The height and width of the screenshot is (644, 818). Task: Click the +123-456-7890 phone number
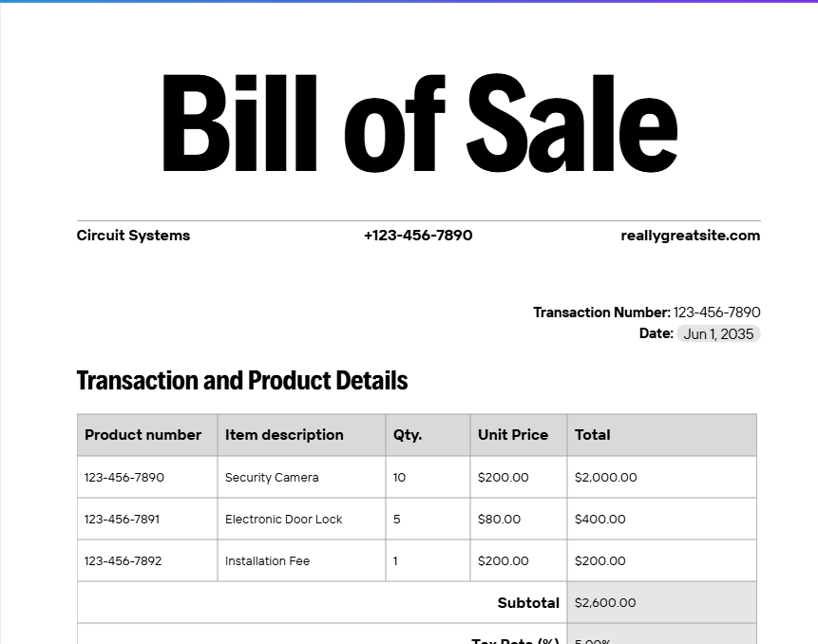(x=418, y=236)
